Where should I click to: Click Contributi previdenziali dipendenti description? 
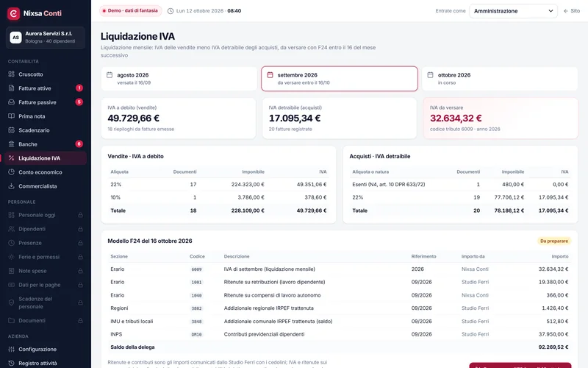(x=264, y=334)
